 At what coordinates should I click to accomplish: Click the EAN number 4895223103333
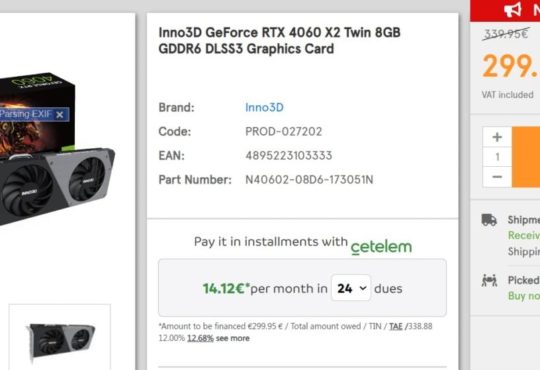tap(289, 155)
